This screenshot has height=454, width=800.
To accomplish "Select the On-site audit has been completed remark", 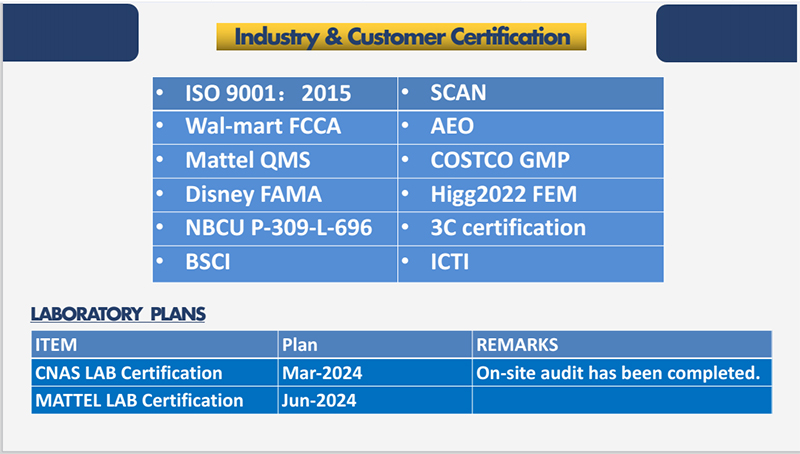I will [x=622, y=372].
